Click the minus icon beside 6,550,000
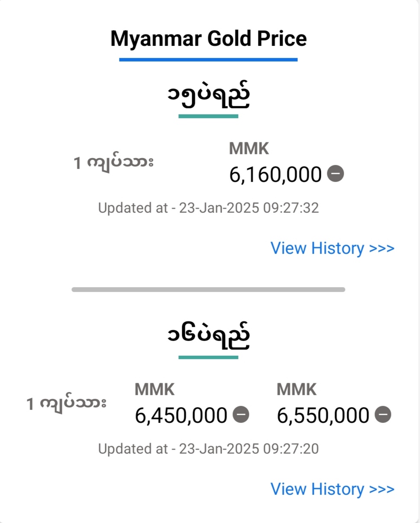Image resolution: width=420 pixels, height=523 pixels. [383, 415]
